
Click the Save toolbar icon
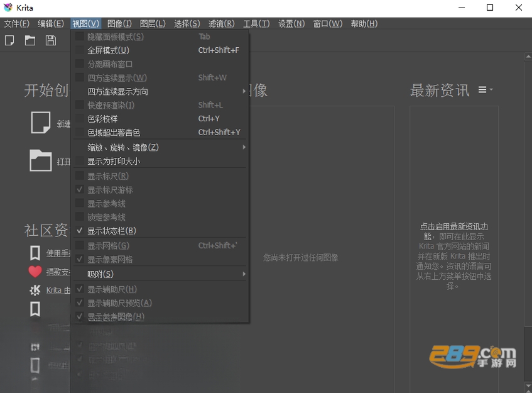[x=50, y=40]
